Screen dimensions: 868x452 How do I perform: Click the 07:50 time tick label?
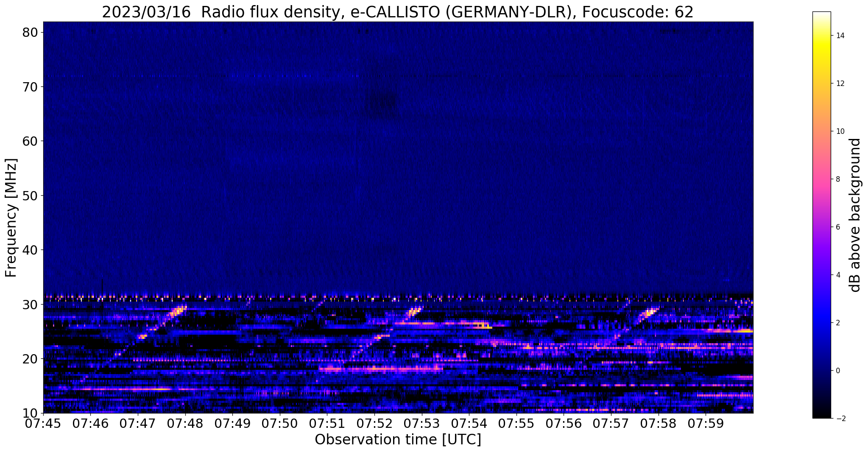280,423
